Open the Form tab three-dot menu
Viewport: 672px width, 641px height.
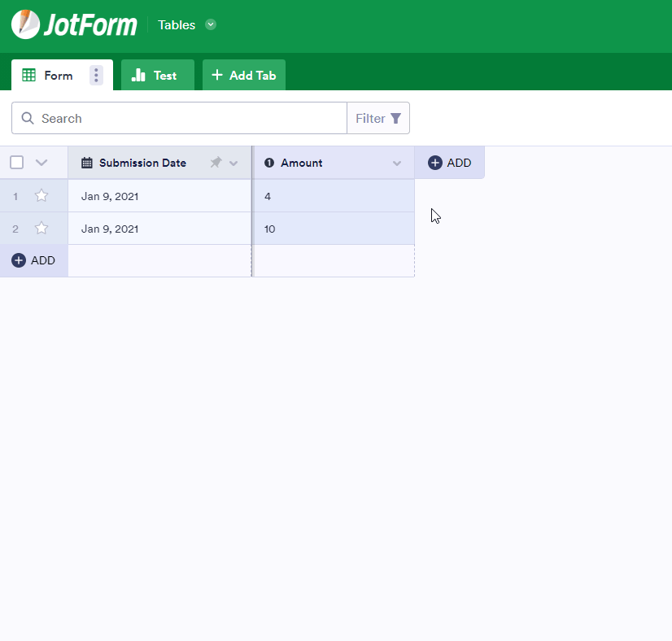[x=95, y=75]
